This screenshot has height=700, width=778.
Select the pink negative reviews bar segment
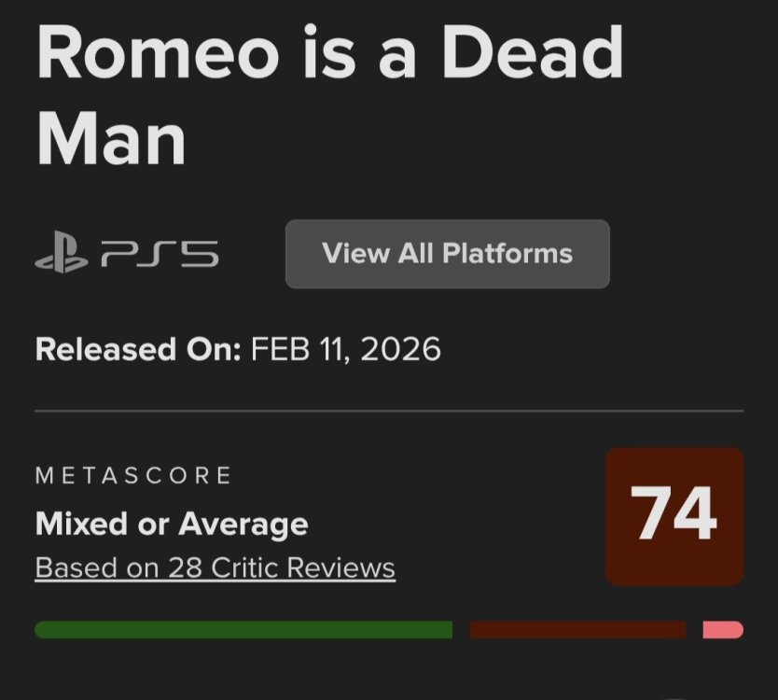(x=723, y=630)
